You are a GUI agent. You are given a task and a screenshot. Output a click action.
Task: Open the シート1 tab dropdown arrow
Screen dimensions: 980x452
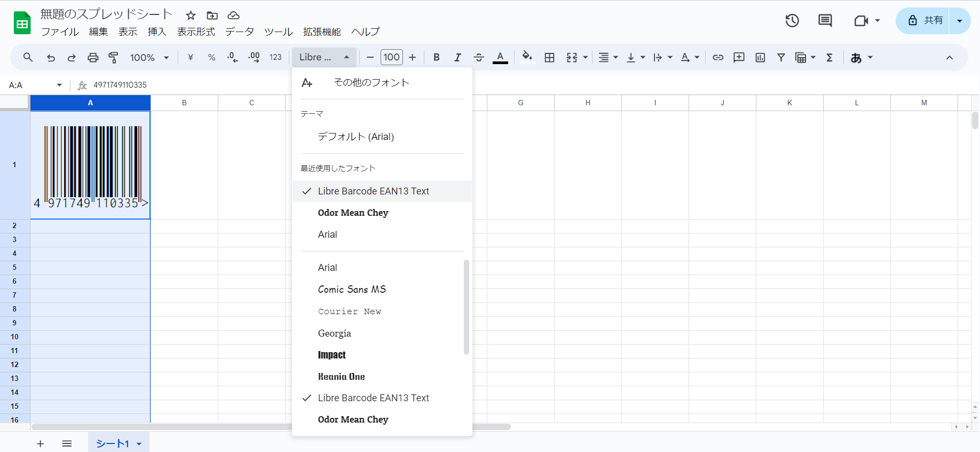(x=139, y=444)
